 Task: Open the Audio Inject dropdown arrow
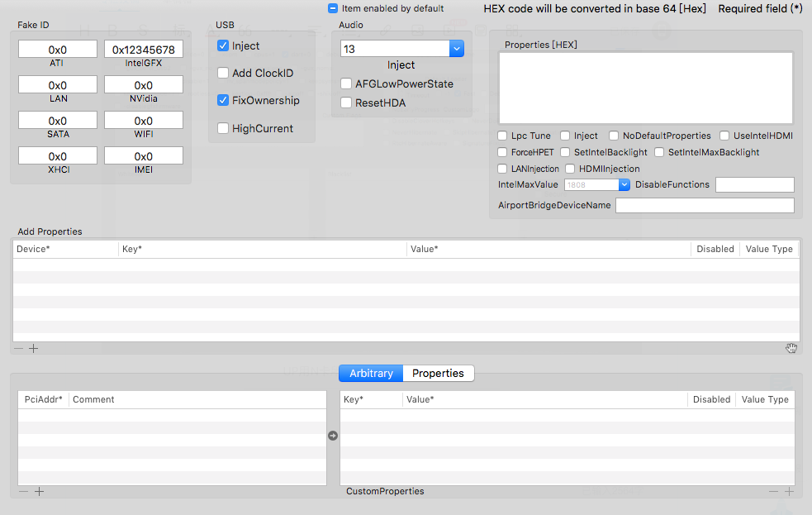(x=457, y=49)
